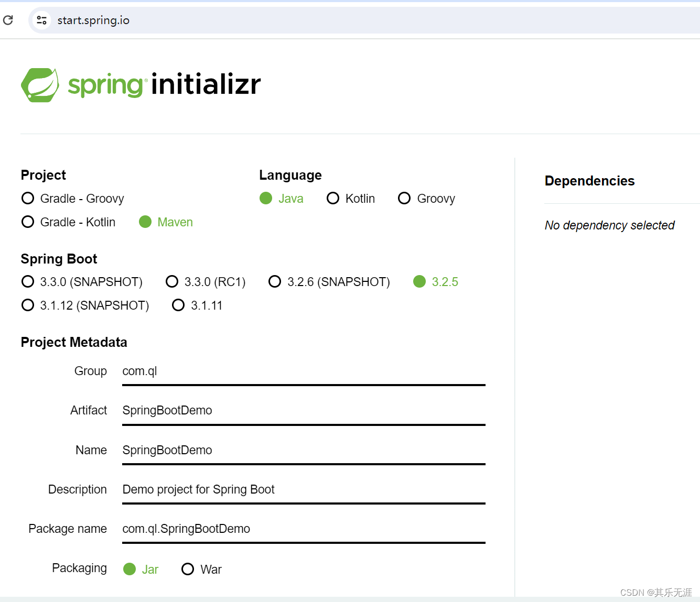Select Spring Boot 3.2.5 version

(436, 282)
